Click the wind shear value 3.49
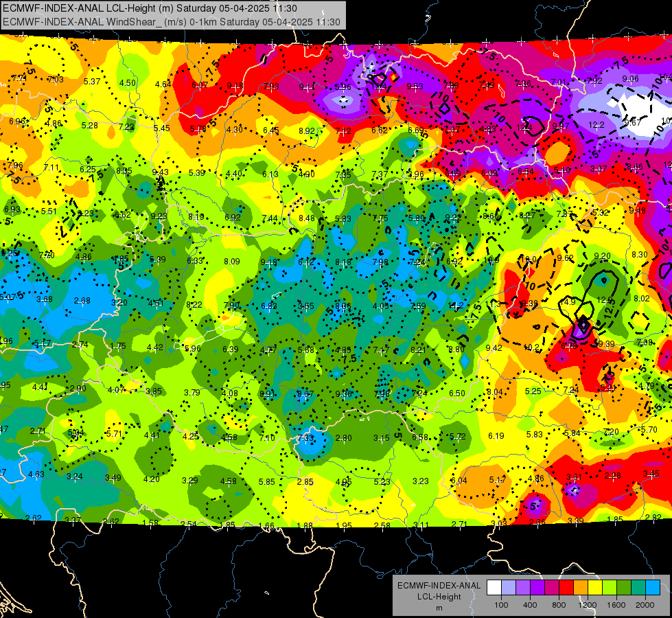 (113, 478)
